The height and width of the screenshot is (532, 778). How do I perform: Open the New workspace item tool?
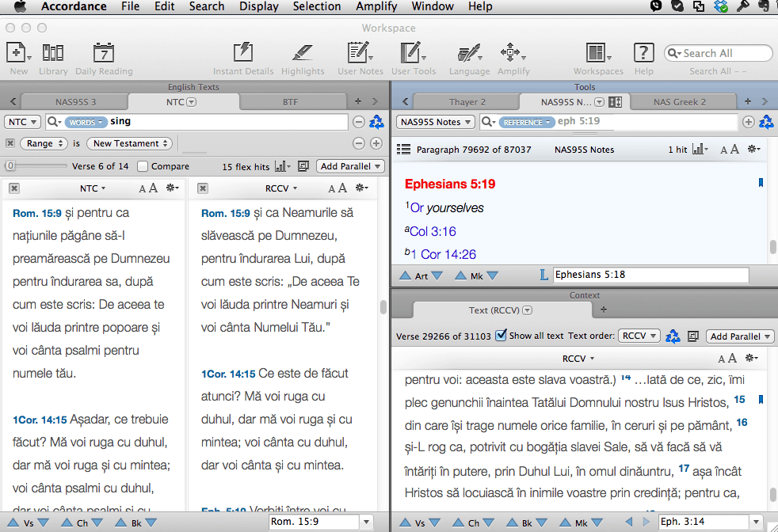(x=16, y=52)
